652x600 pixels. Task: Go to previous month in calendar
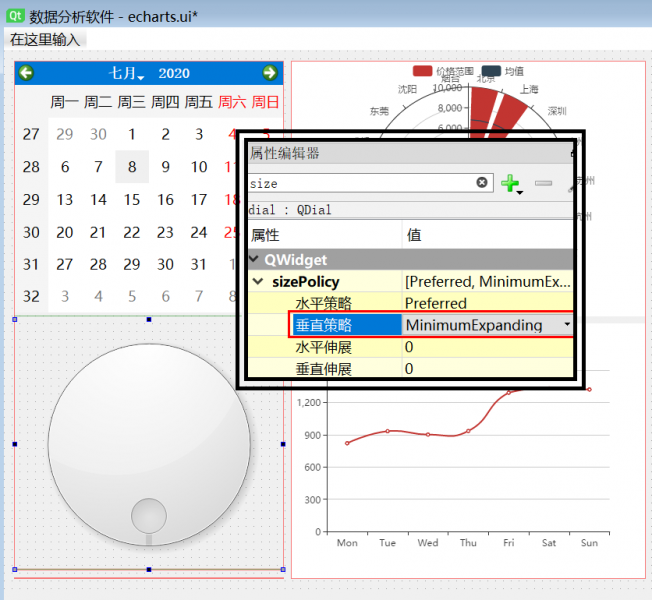tap(26, 73)
